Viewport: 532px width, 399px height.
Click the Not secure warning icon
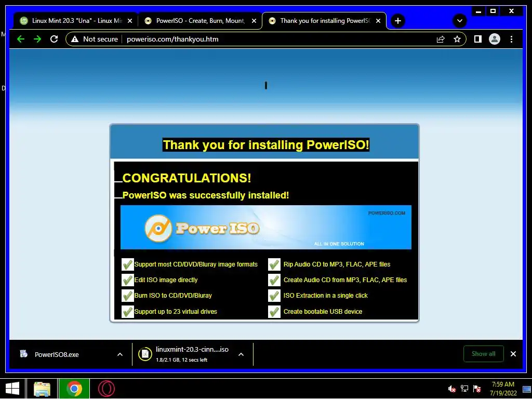click(75, 39)
